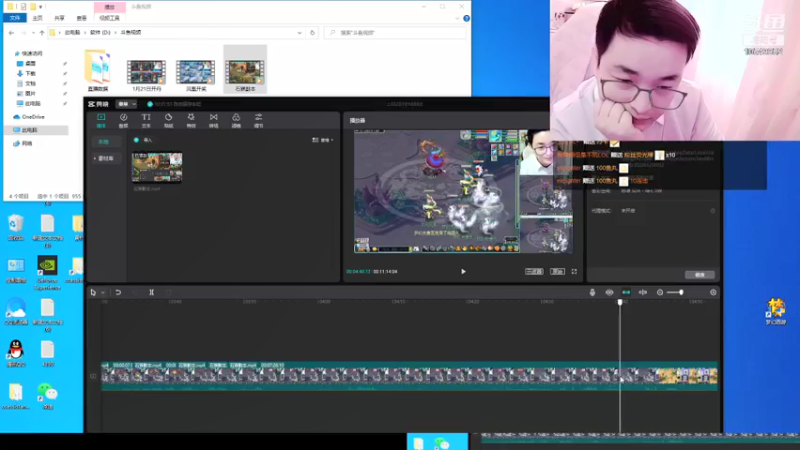
Task: Click the Modify button in properties panel
Action: (699, 274)
